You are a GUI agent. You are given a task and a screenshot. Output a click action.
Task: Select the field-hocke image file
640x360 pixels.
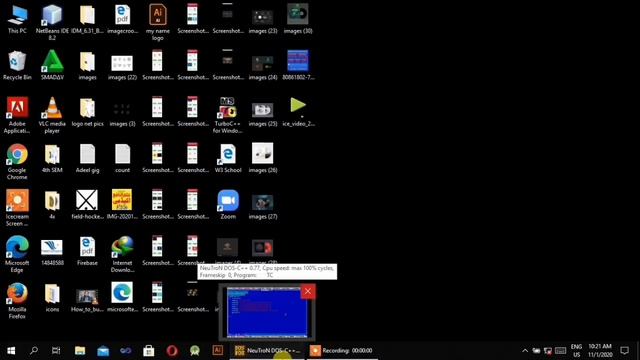[x=87, y=205]
